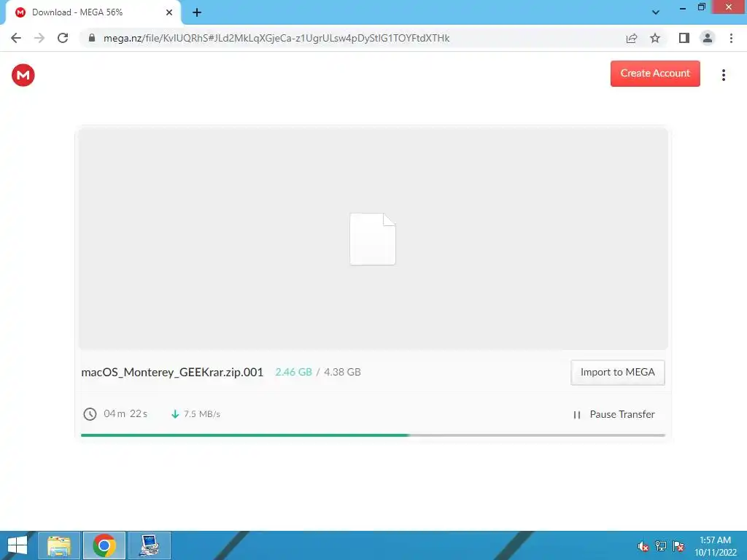Share this page from address bar

pos(632,38)
